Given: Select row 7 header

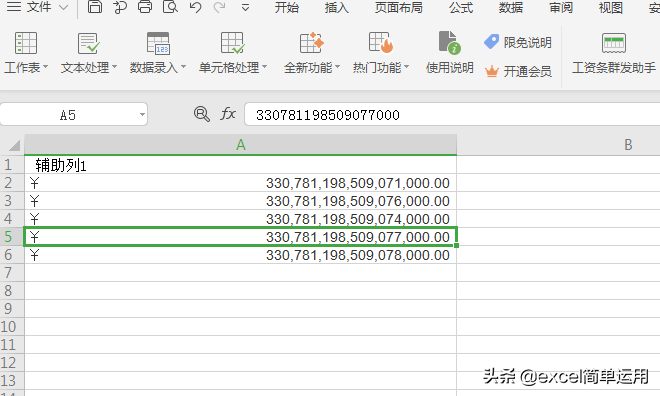Looking at the screenshot, I should [12, 273].
